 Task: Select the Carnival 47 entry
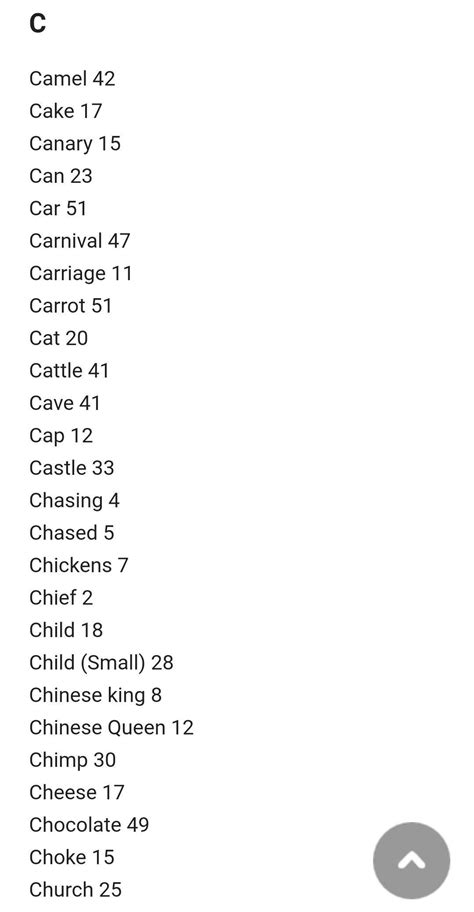tap(80, 241)
